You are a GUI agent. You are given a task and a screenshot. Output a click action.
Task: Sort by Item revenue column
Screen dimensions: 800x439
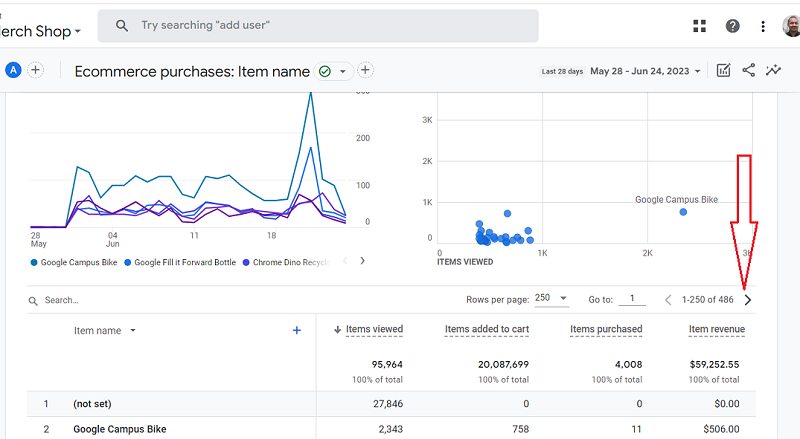pyautogui.click(x=716, y=329)
